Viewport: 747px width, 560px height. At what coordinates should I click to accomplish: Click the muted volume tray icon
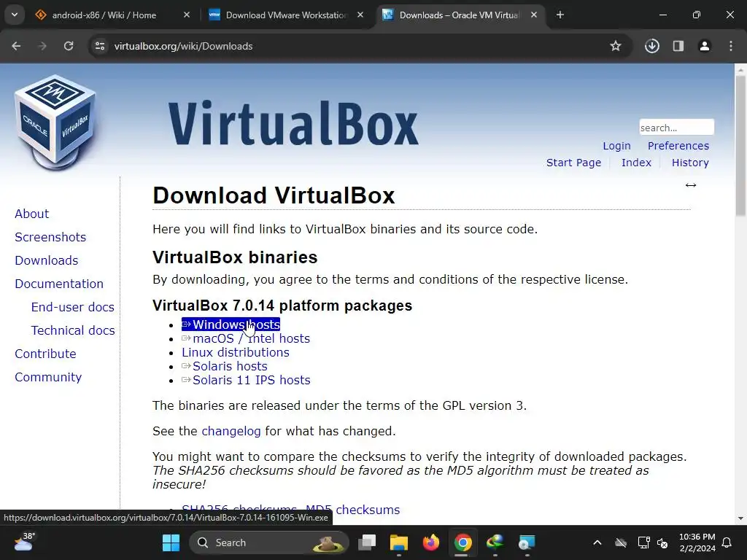coord(662,542)
